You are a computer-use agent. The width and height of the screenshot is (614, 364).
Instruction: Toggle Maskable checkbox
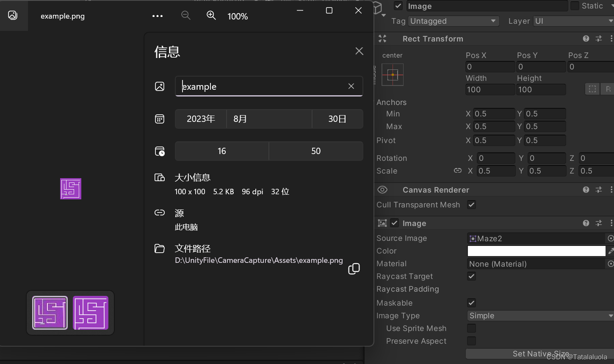pos(471,303)
